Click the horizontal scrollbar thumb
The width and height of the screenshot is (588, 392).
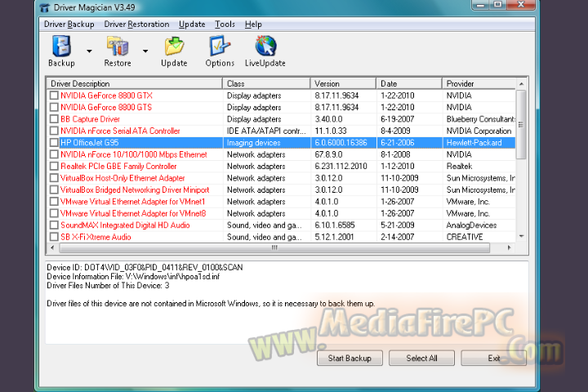click(x=274, y=247)
